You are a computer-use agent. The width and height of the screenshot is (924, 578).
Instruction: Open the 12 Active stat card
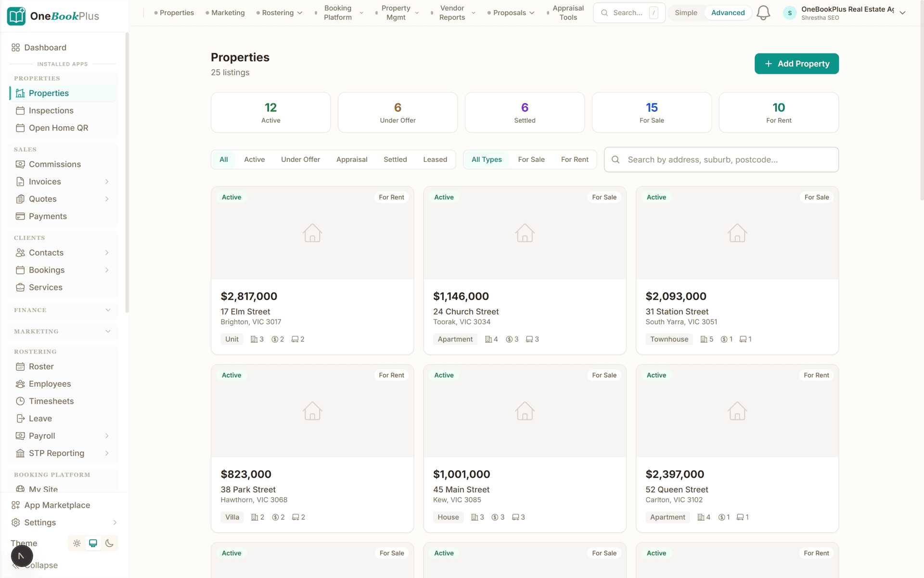(x=271, y=113)
